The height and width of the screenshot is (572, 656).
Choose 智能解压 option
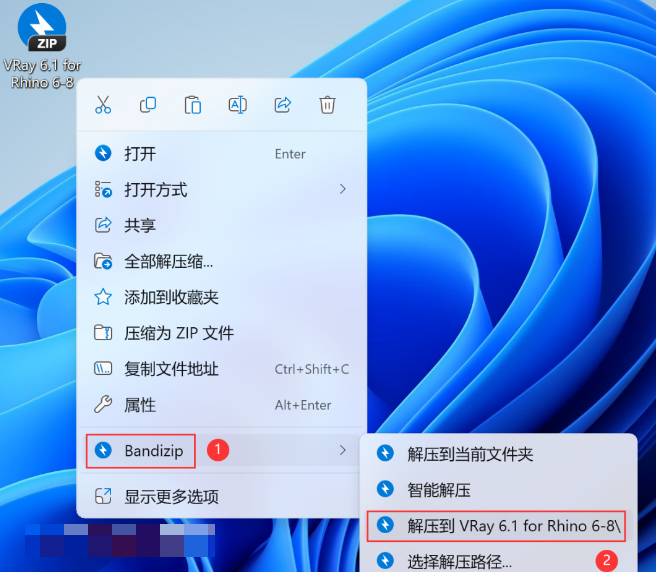tap(498, 490)
